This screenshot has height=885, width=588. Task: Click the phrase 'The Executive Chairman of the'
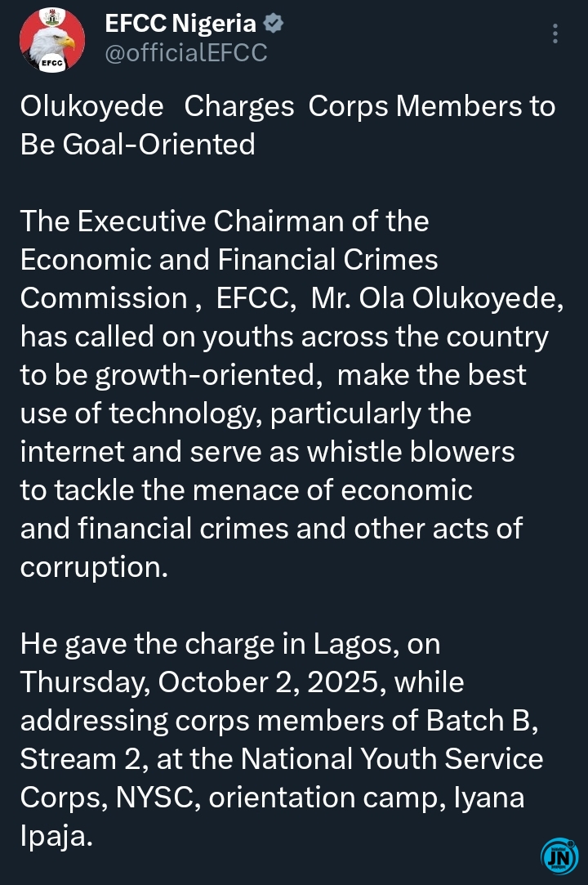224,221
